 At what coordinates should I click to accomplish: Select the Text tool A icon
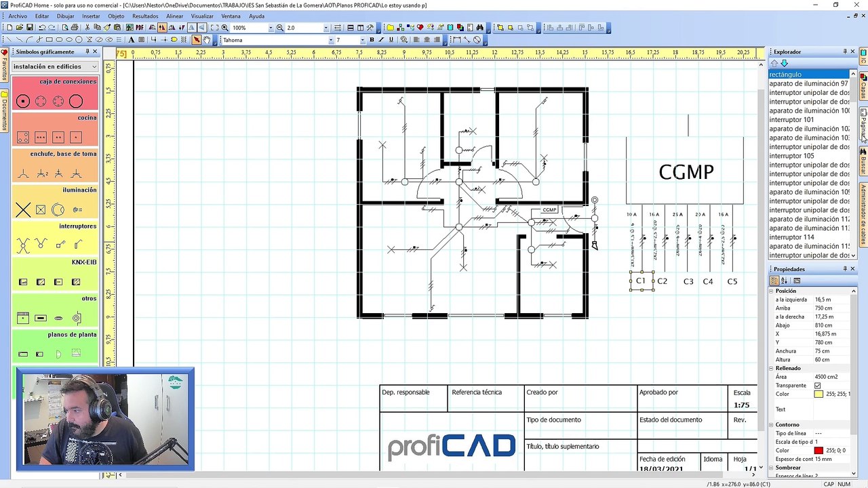[131, 39]
